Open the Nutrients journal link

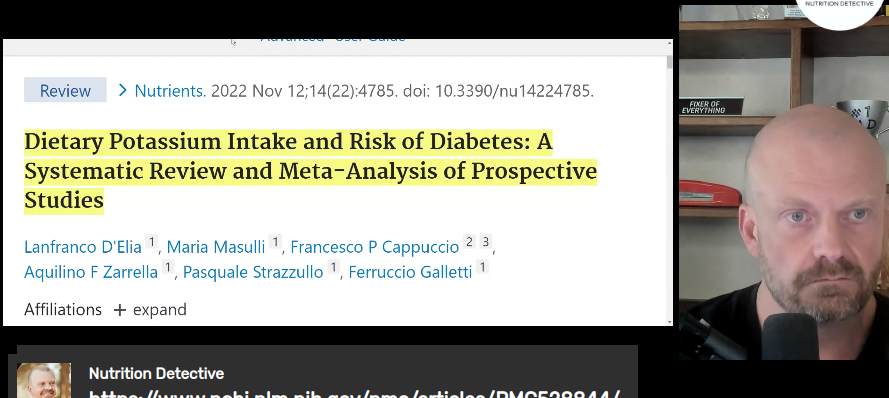coord(170,91)
